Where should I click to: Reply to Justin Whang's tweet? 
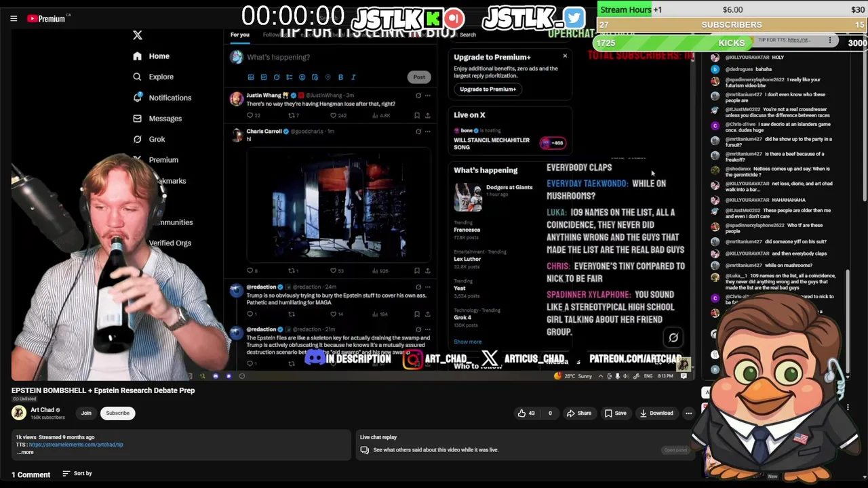tap(252, 116)
